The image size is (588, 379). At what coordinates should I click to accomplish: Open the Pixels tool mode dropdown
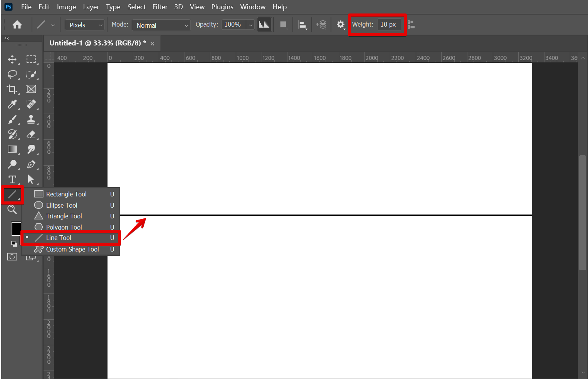84,25
